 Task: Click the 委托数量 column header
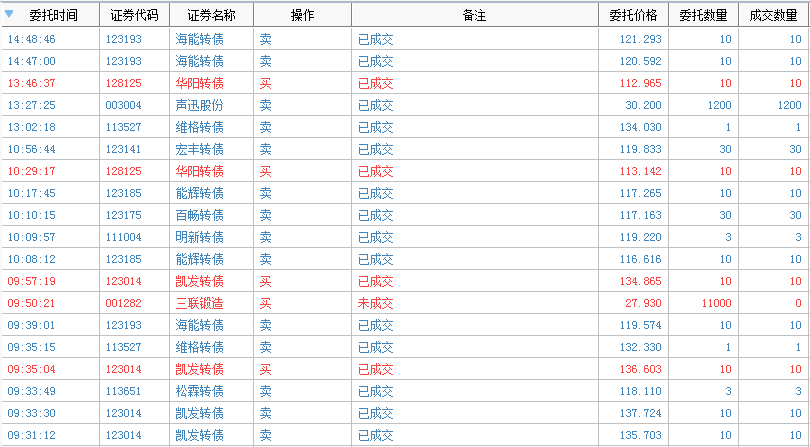tap(703, 15)
